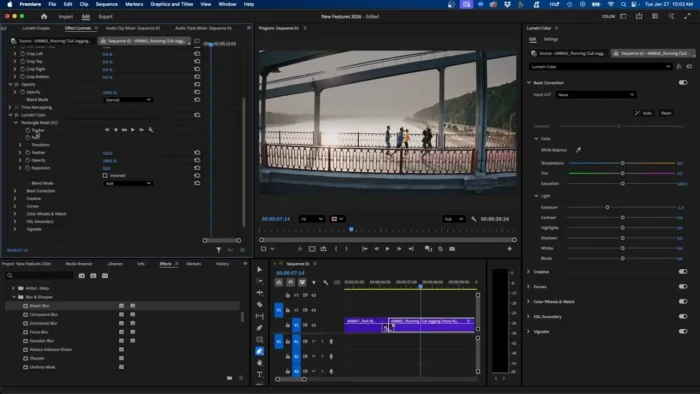
Task: Click the Auto button in Basic Correction
Action: (x=643, y=113)
